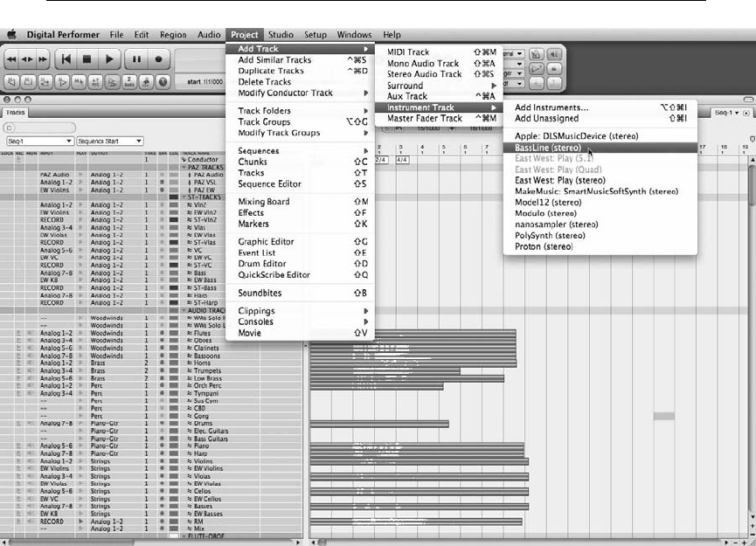
Task: Click the audio waveform icon beside PAZ VSL track
Action: pyautogui.click(x=190, y=183)
